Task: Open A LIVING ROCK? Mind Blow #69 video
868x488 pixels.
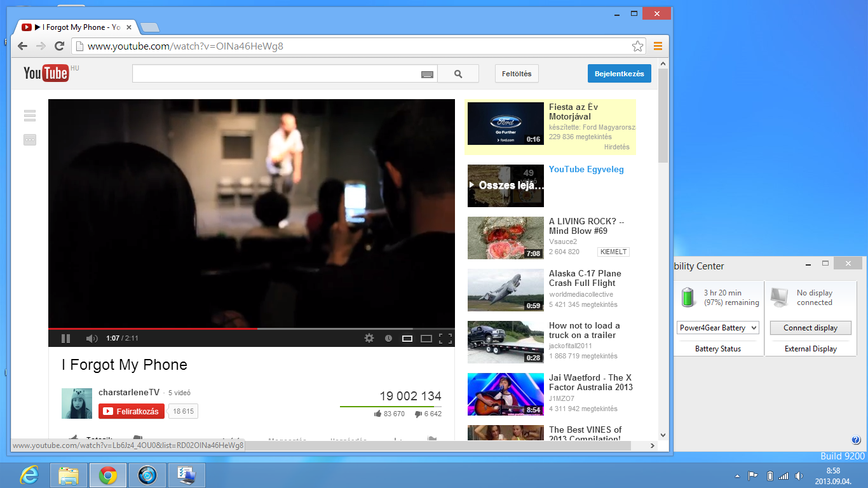Action: point(587,226)
